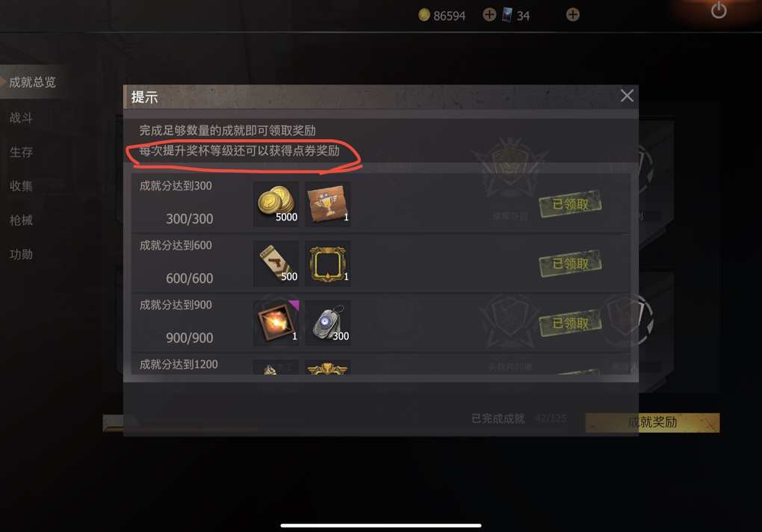Tap the dog tag 300 reward icon

click(327, 323)
